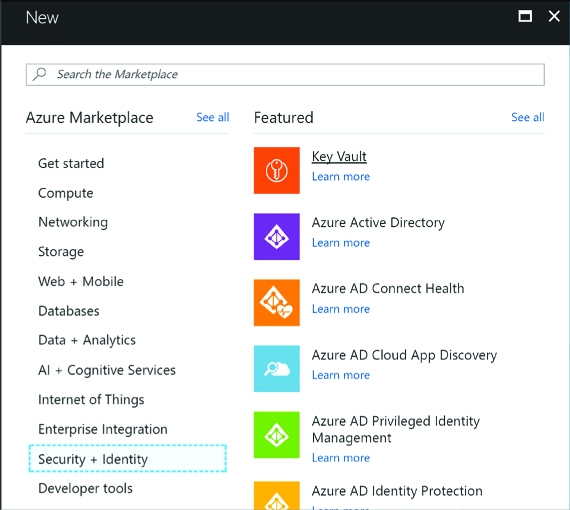Maximize the New blade
The width and height of the screenshot is (570, 510).
(525, 16)
